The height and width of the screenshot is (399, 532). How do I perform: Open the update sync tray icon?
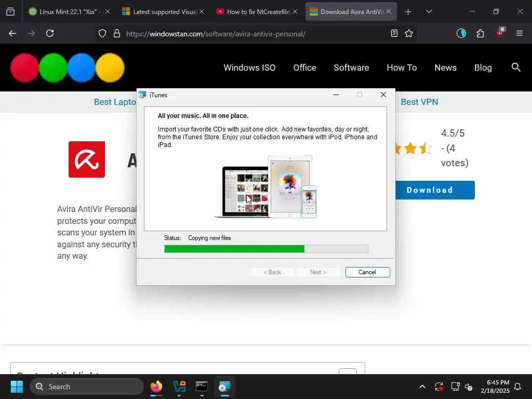pyautogui.click(x=438, y=387)
